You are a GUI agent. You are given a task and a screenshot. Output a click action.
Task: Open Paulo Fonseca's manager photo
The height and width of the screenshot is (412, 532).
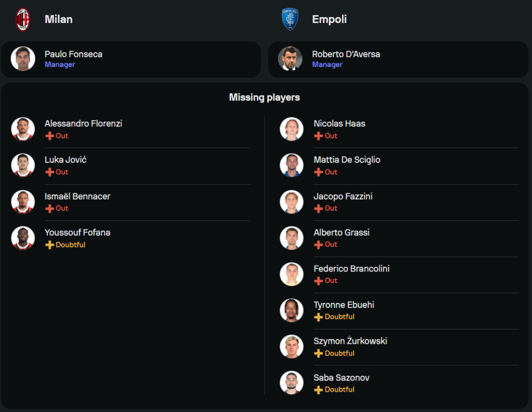[23, 59]
